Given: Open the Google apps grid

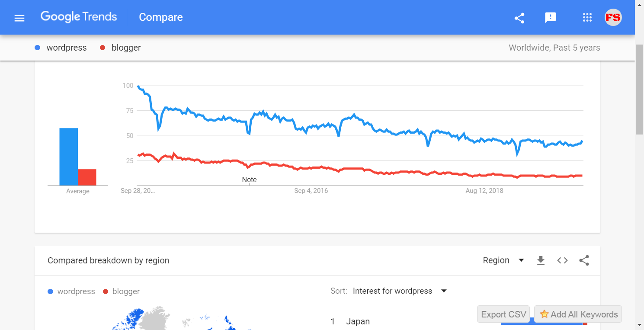Looking at the screenshot, I should coord(587,18).
